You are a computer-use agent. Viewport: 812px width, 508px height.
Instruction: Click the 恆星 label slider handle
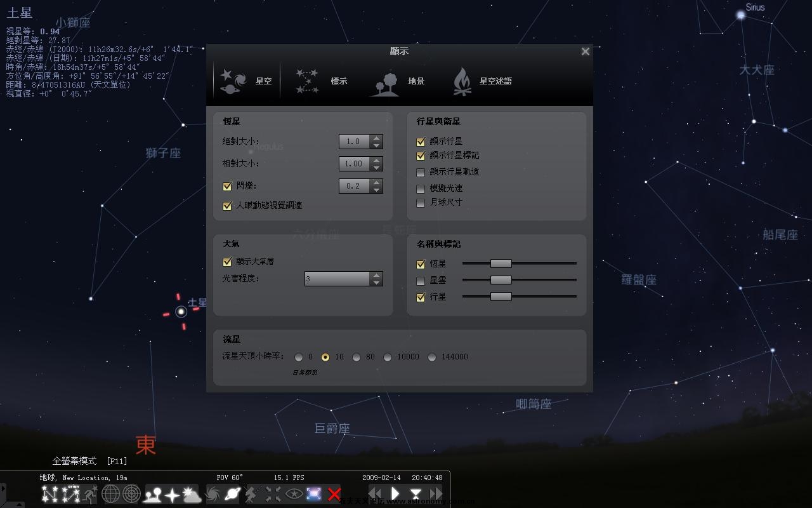[x=501, y=264]
